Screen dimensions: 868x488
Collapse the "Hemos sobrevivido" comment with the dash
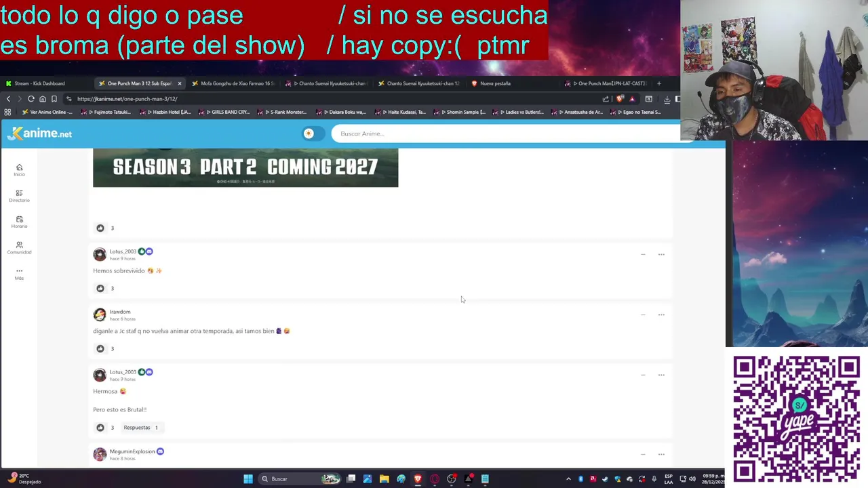(643, 254)
